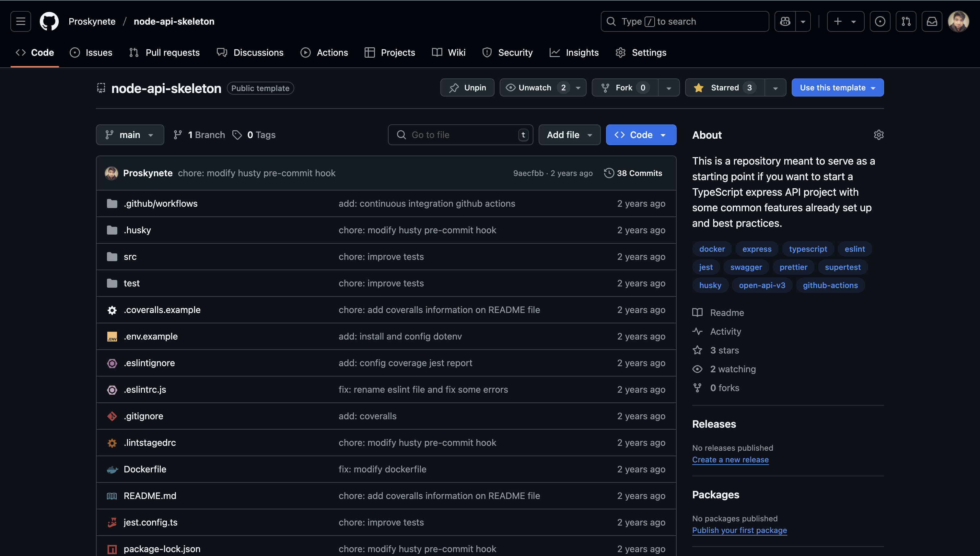Open the Security tab
Screen dimensions: 980x556
point(507,52)
